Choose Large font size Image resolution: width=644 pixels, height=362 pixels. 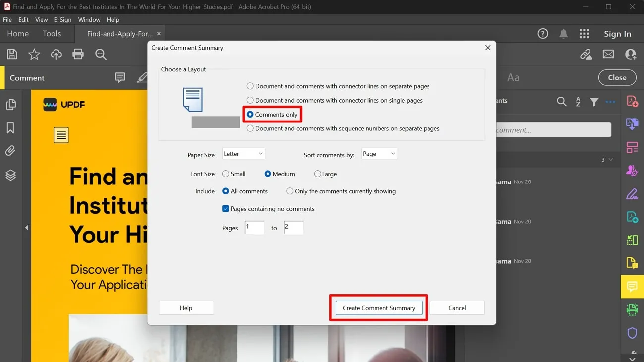click(317, 174)
